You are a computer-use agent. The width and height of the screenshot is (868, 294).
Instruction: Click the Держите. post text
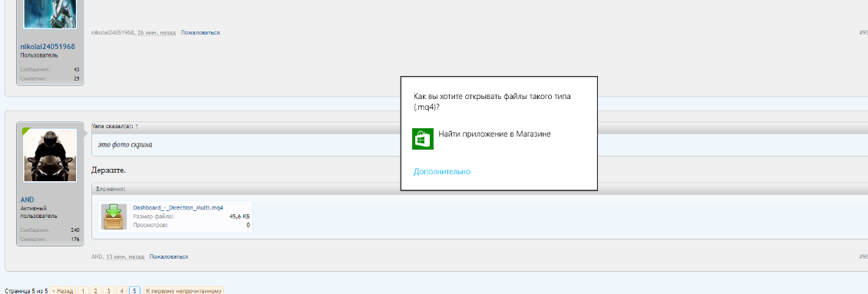[x=109, y=170]
